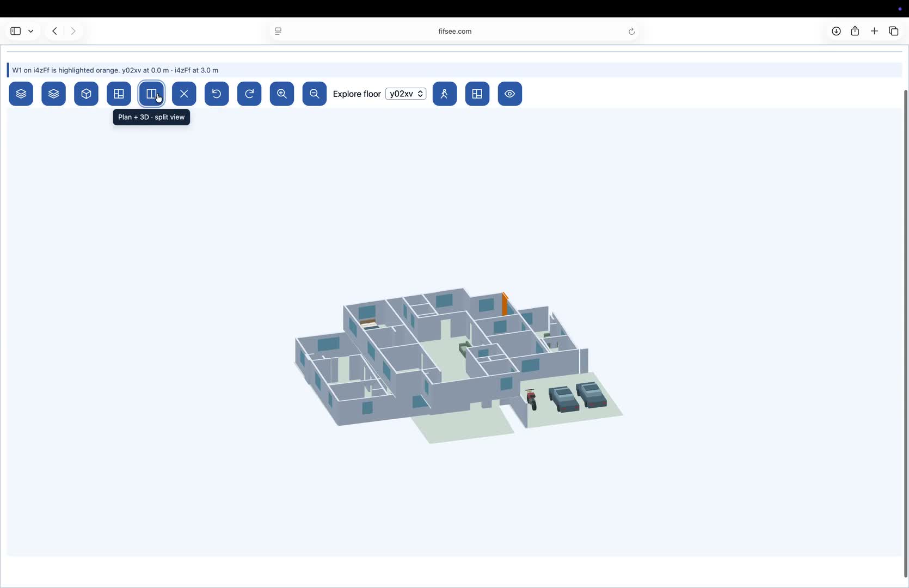909x588 pixels.
Task: Click the "Explore floor" label
Action: [x=357, y=94]
